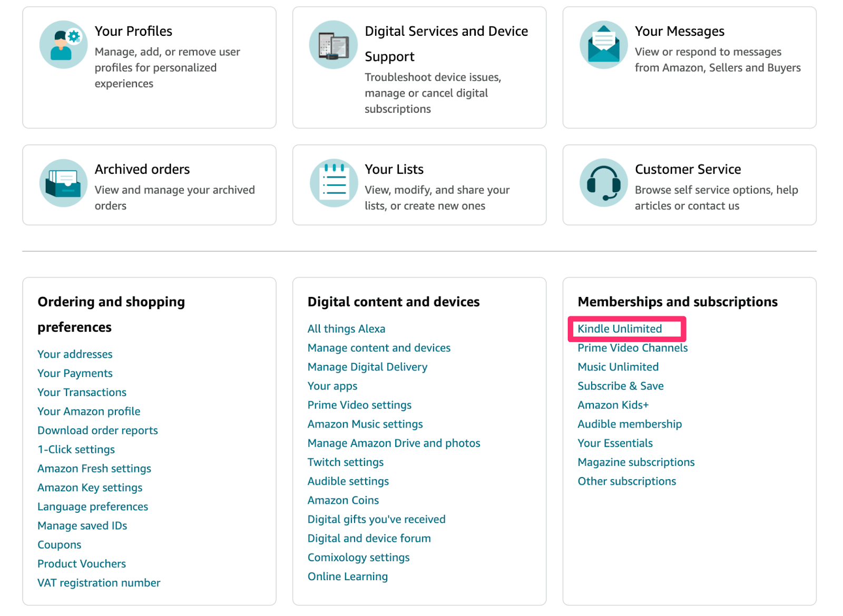Click 'Browse self service options' description
The height and width of the screenshot is (616, 843).
(x=716, y=197)
